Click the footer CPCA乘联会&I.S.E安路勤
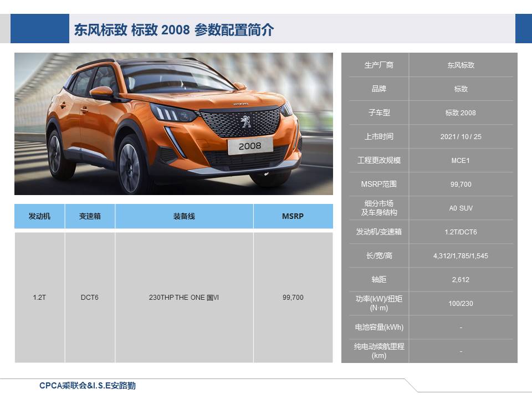This screenshot has height=399, width=532. click(88, 386)
